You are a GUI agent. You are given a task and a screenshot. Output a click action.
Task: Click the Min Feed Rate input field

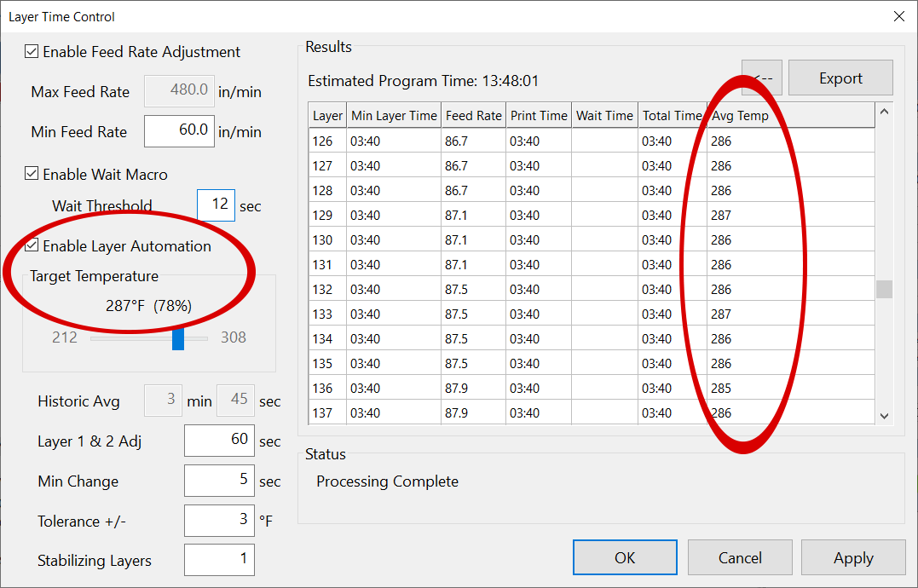click(x=179, y=131)
